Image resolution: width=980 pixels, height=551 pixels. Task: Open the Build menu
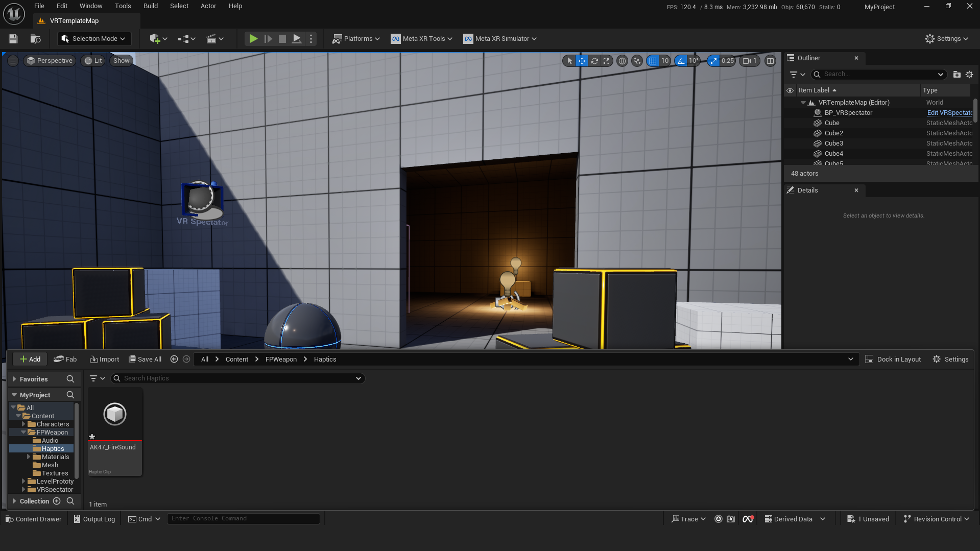click(x=151, y=6)
